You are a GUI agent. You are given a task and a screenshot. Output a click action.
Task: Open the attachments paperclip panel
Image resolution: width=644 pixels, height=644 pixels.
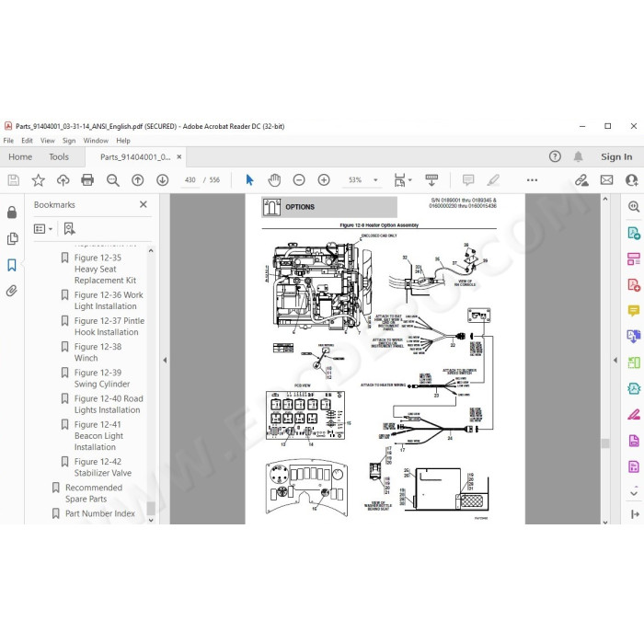[12, 291]
